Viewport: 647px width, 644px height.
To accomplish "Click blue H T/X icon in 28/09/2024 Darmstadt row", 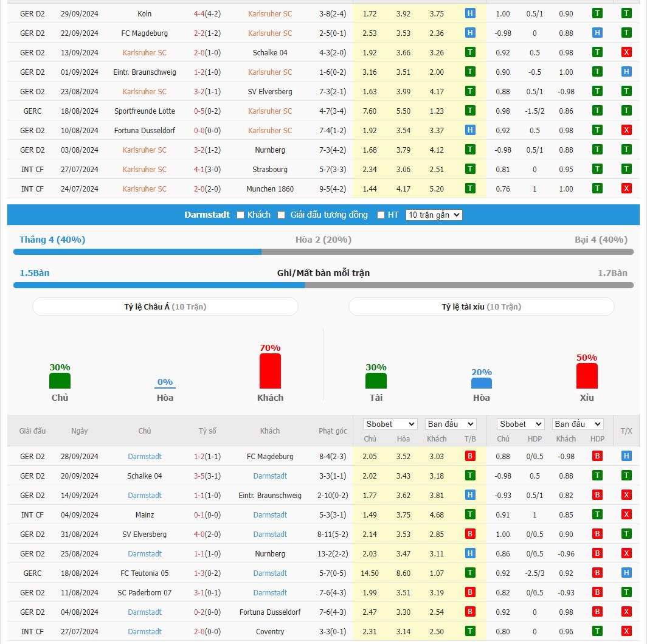I will (x=626, y=456).
